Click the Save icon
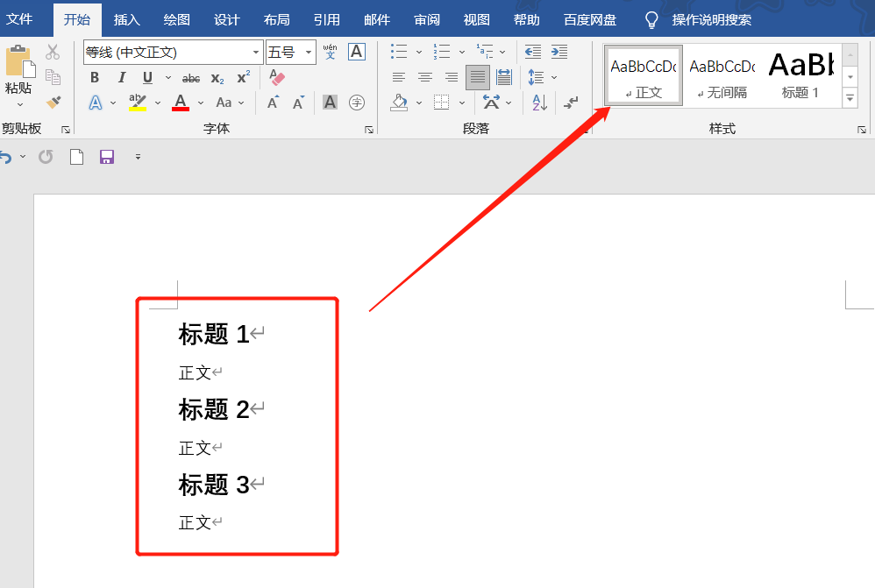This screenshot has width=875, height=588. (107, 157)
